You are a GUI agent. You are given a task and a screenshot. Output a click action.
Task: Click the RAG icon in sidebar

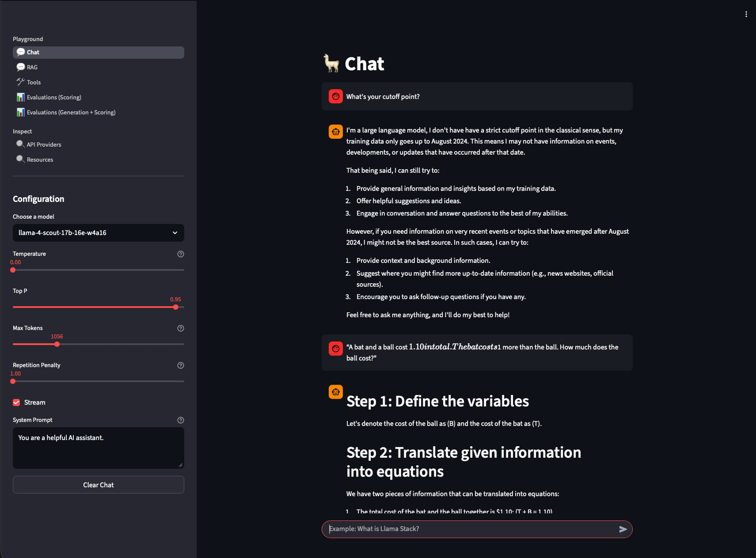tap(21, 67)
